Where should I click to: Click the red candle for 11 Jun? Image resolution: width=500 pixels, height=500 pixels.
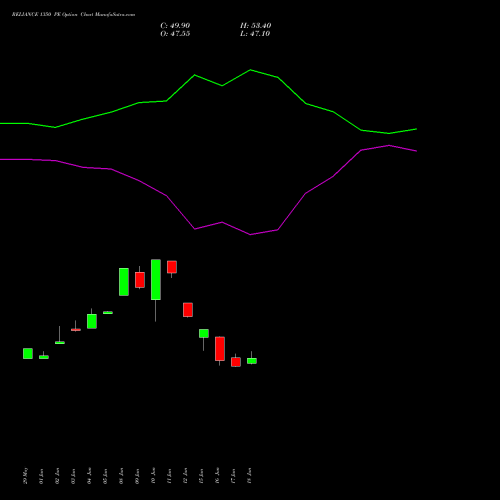172,267
